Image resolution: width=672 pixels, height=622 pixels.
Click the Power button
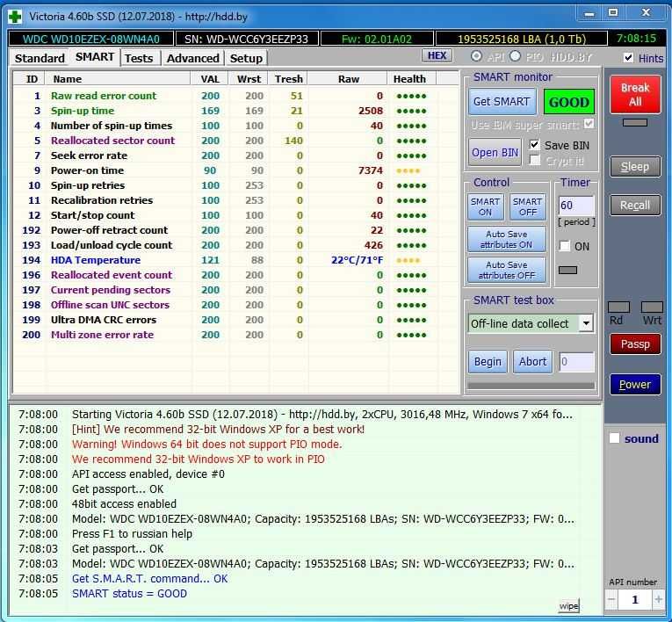coord(635,385)
